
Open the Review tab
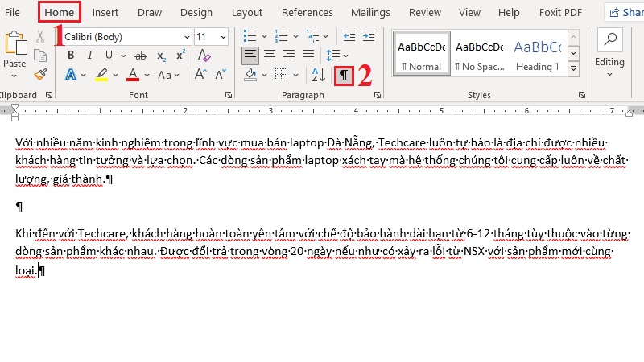[425, 13]
